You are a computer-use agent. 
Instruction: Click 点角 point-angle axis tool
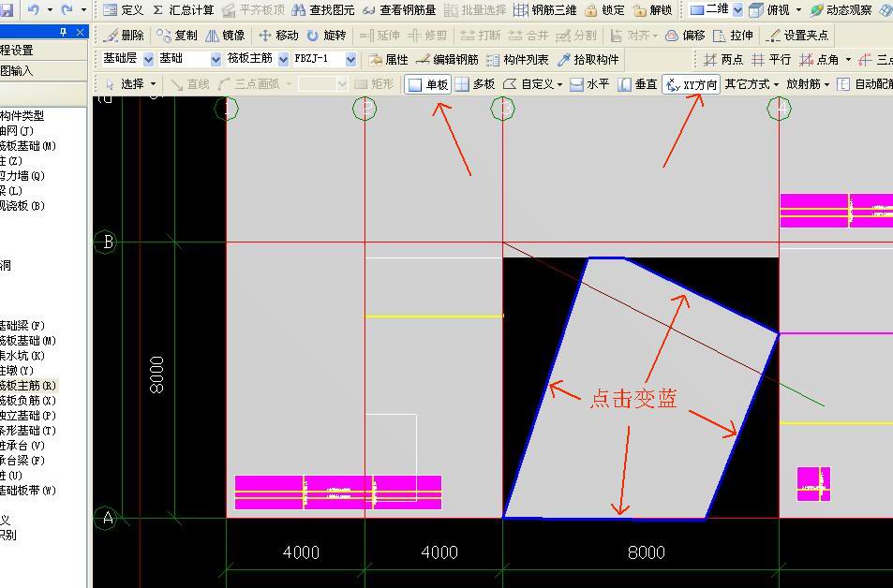click(819, 59)
